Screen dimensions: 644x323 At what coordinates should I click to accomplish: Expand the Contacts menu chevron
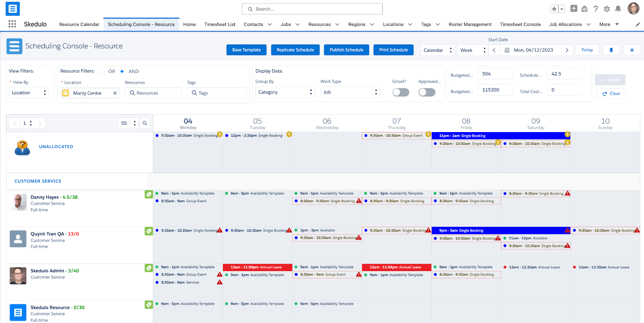(x=270, y=25)
